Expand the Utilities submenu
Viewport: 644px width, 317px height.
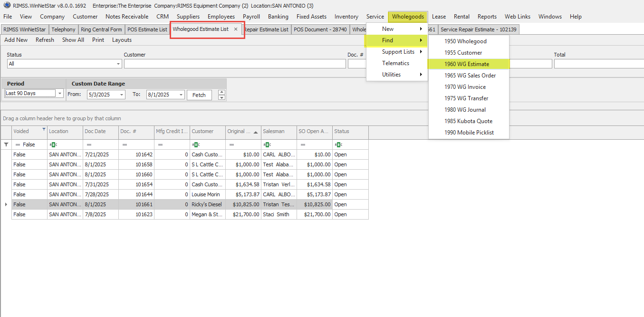point(397,75)
